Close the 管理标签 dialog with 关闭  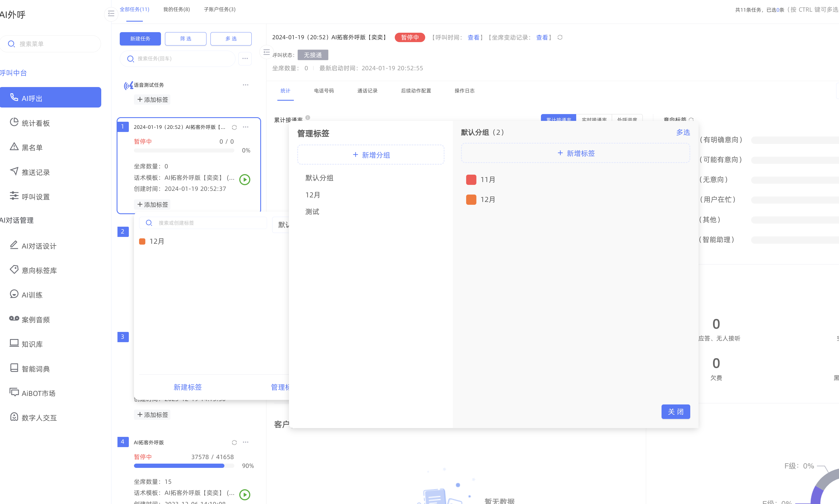tap(676, 412)
